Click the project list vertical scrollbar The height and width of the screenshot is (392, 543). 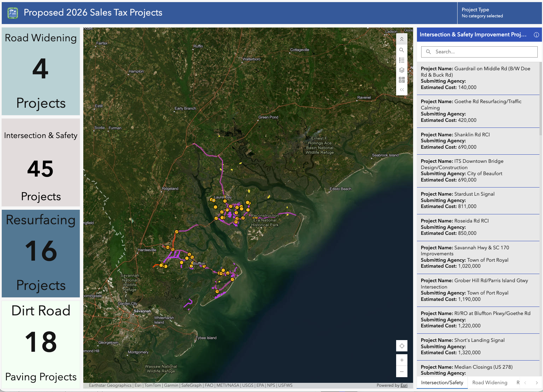click(x=541, y=99)
